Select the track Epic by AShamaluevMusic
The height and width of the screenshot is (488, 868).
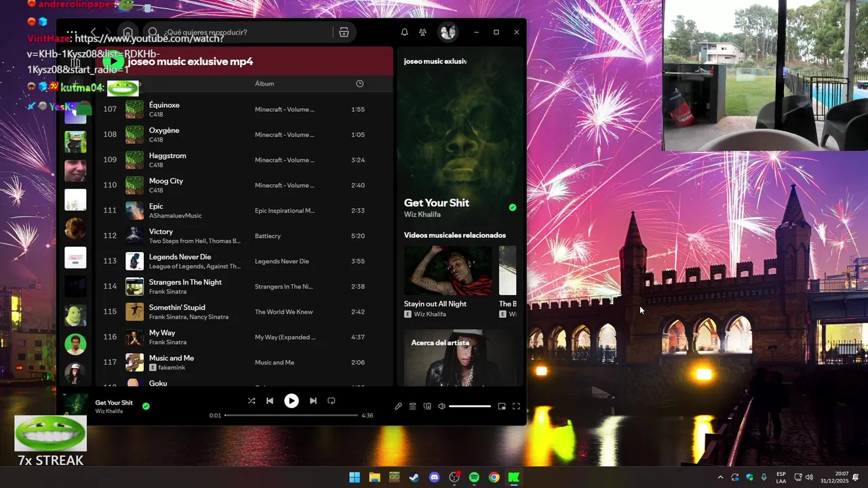coord(244,210)
